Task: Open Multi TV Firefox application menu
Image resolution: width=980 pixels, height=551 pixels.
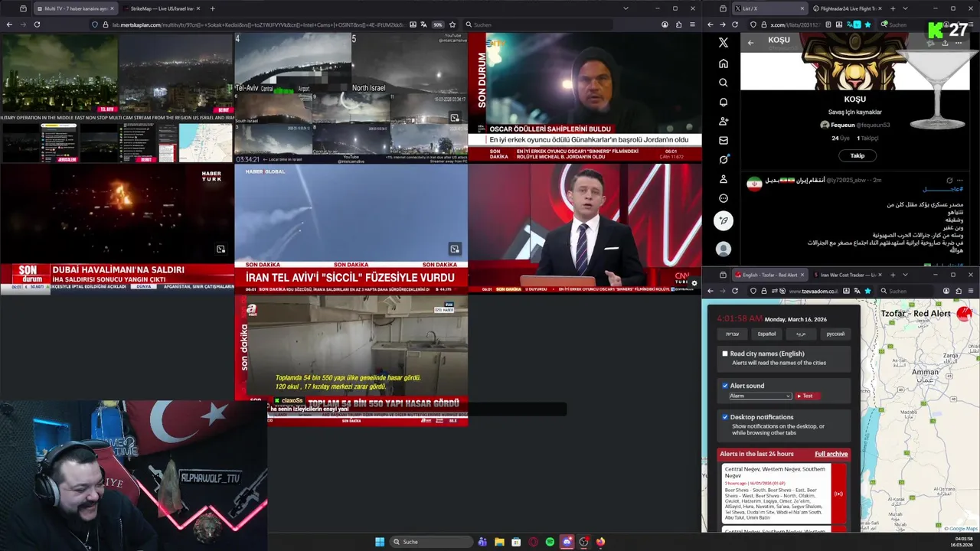Action: click(693, 24)
